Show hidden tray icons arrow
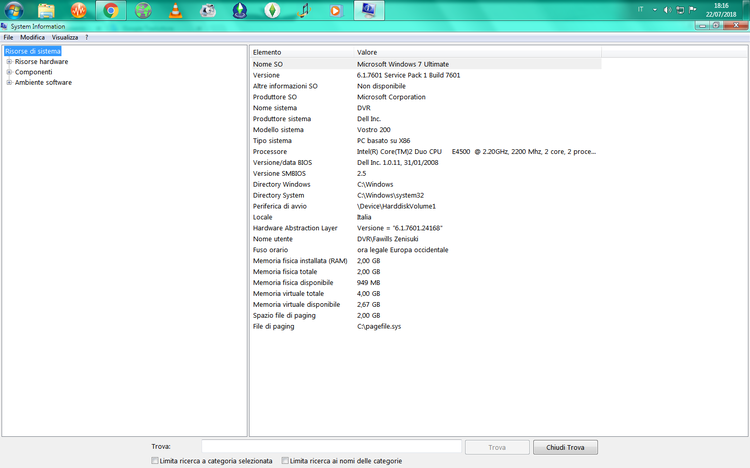The image size is (750, 468). point(654,10)
